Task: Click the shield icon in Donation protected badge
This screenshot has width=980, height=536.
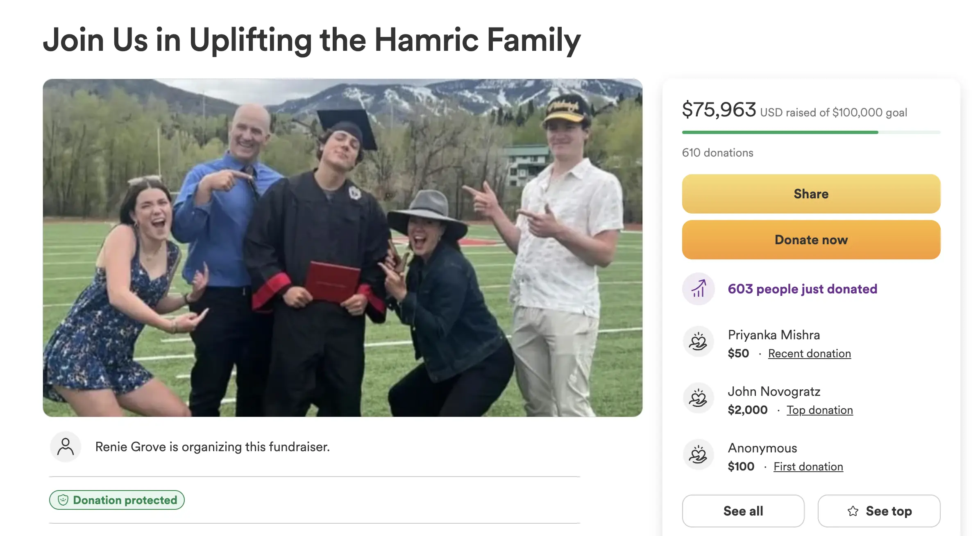Action: (x=63, y=500)
